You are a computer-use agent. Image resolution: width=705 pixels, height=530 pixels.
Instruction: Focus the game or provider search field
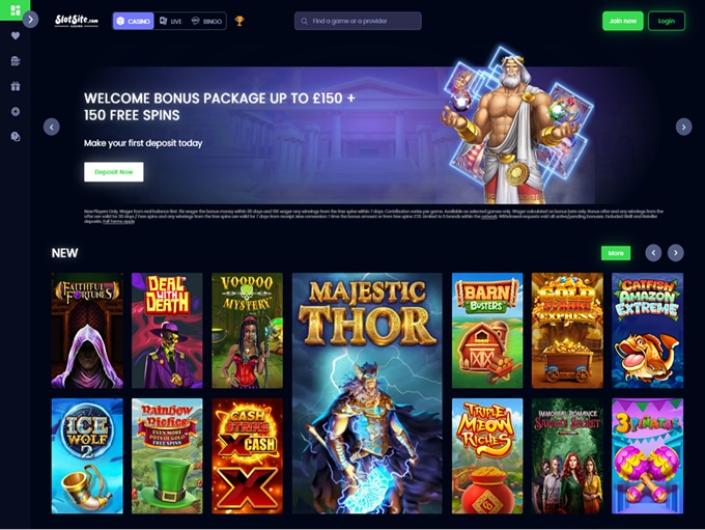click(358, 21)
